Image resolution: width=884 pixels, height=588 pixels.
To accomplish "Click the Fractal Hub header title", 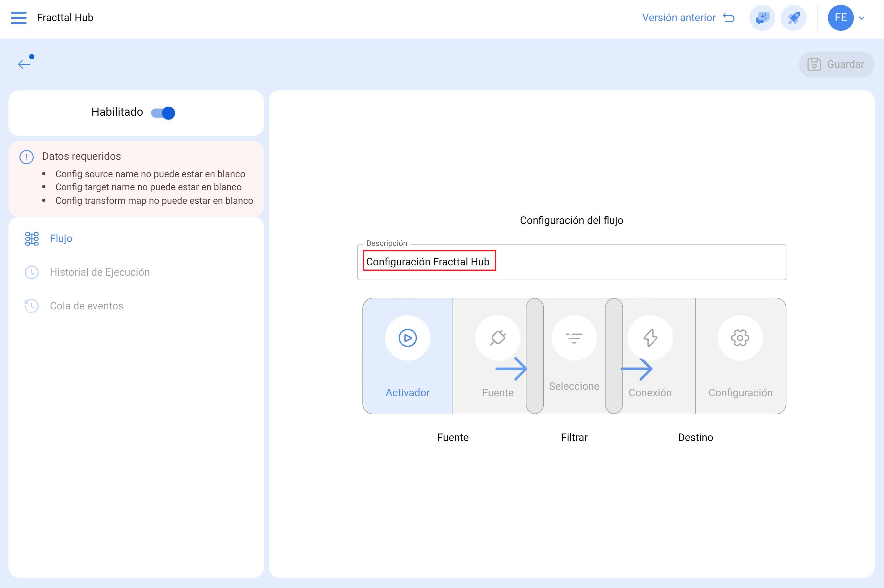I will coord(65,17).
